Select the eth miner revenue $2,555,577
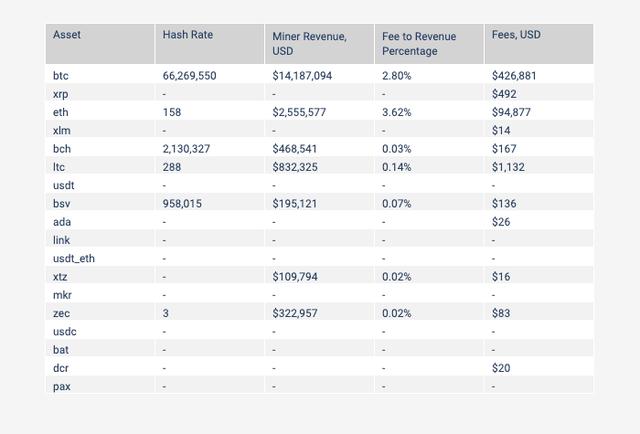The width and height of the screenshot is (640, 434). point(299,112)
